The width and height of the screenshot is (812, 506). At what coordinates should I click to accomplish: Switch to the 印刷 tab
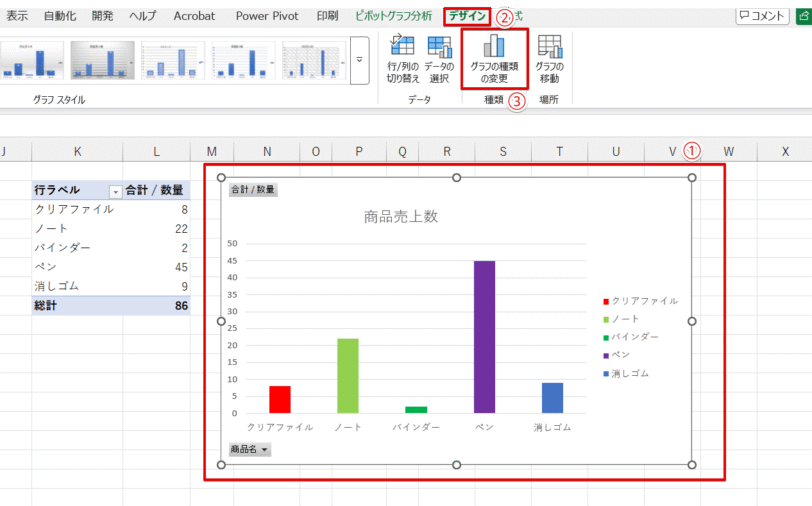(327, 16)
